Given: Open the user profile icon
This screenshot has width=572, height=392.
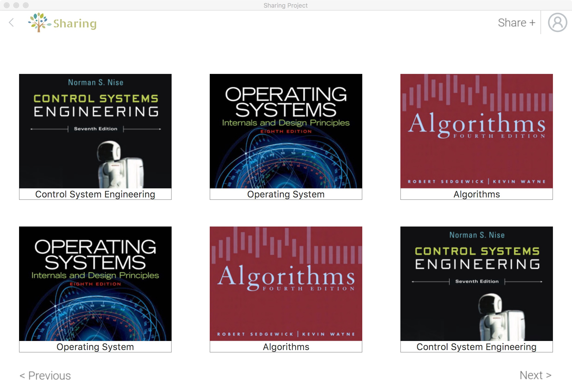Looking at the screenshot, I should click(557, 22).
